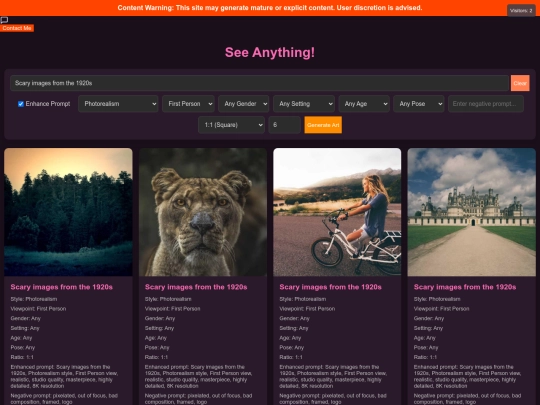Click Viewpoint: First Person in lioness card
This screenshot has height=405, width=540.
click(173, 309)
